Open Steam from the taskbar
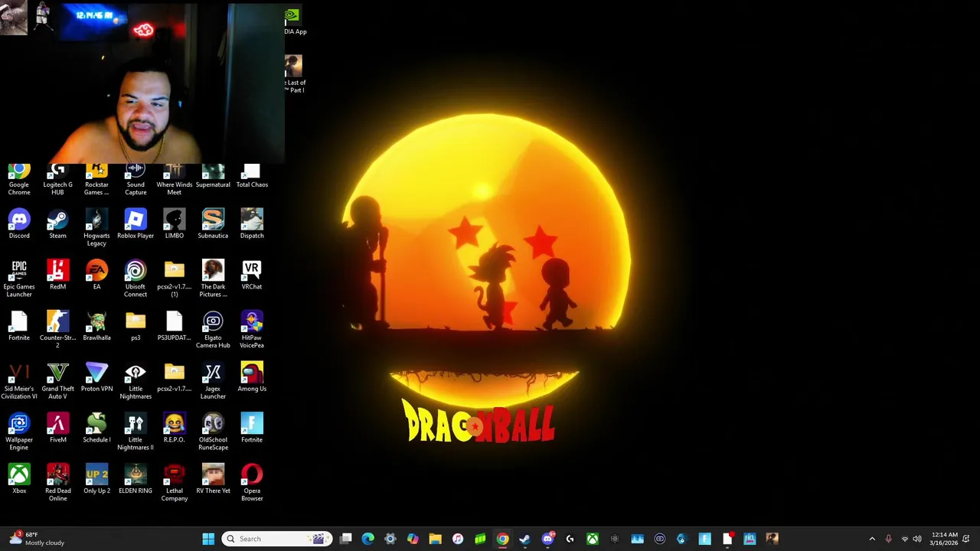Image resolution: width=980 pixels, height=551 pixels. (524, 539)
